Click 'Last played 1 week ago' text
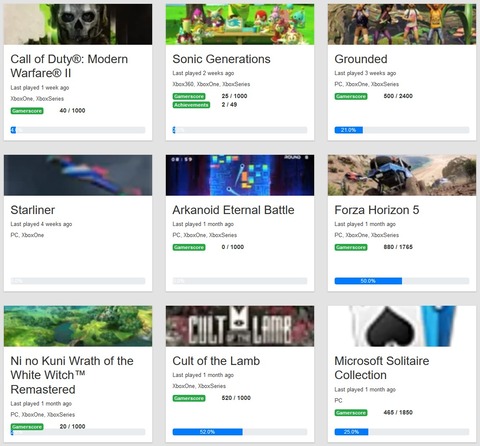Screen dimensions: 480x446 pos(40,88)
